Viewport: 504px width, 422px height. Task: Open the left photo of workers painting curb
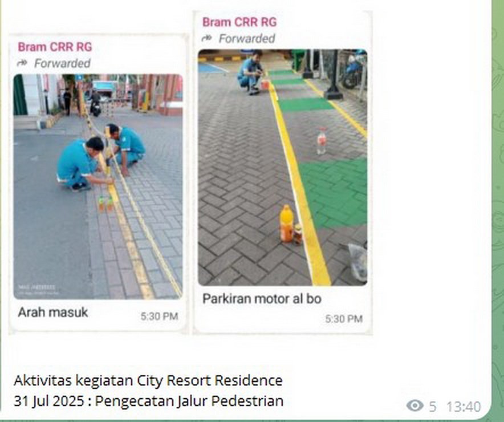(x=98, y=186)
